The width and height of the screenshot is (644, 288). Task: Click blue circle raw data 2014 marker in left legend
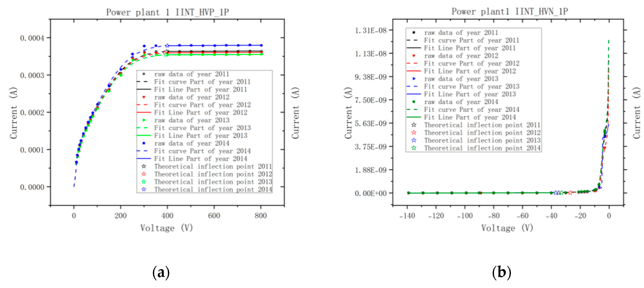[144, 143]
